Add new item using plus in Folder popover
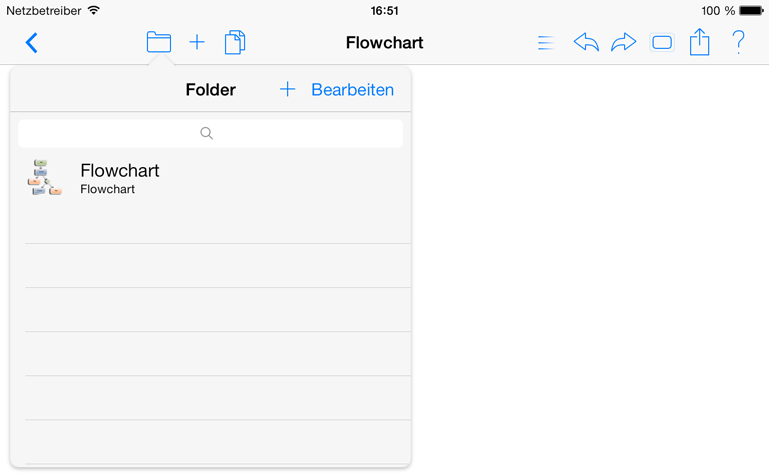Viewport: 769px width, 473px height. coord(287,89)
